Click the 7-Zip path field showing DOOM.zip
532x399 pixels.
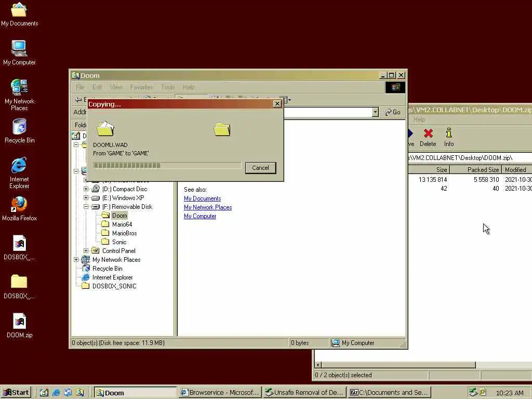tap(470, 158)
